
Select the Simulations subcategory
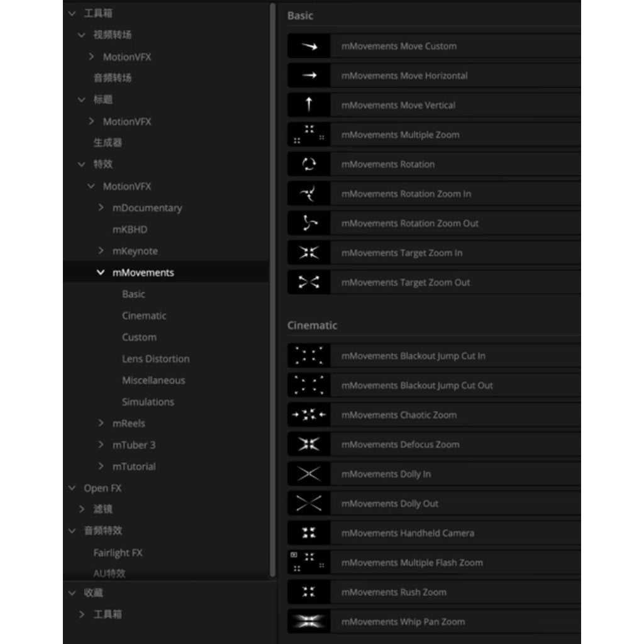148,402
